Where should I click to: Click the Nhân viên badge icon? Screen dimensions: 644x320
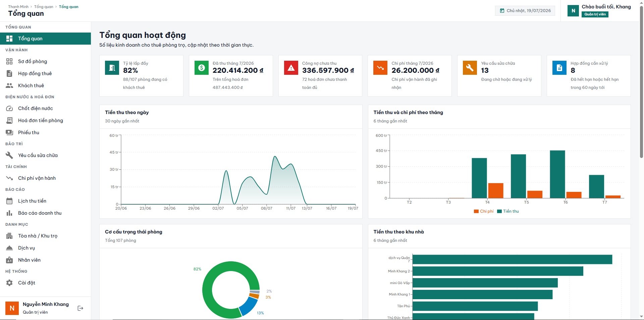[9, 260]
